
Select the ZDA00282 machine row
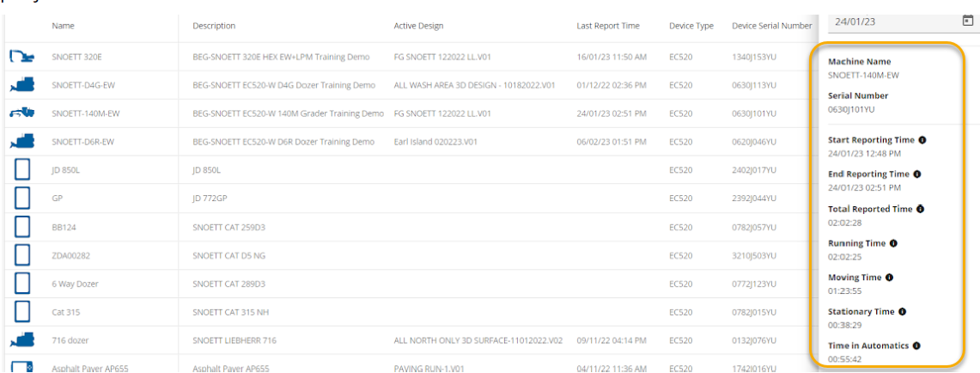click(x=70, y=255)
